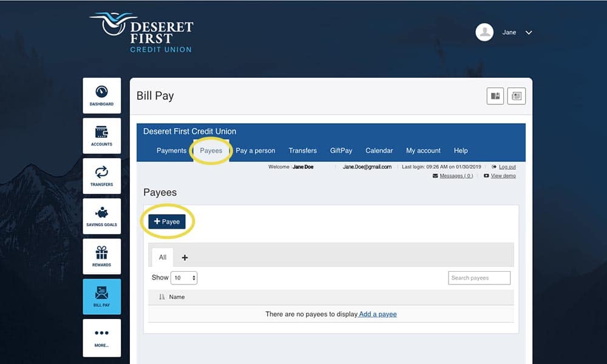Click the Add a payee link
This screenshot has height=364, width=607.
tap(378, 314)
